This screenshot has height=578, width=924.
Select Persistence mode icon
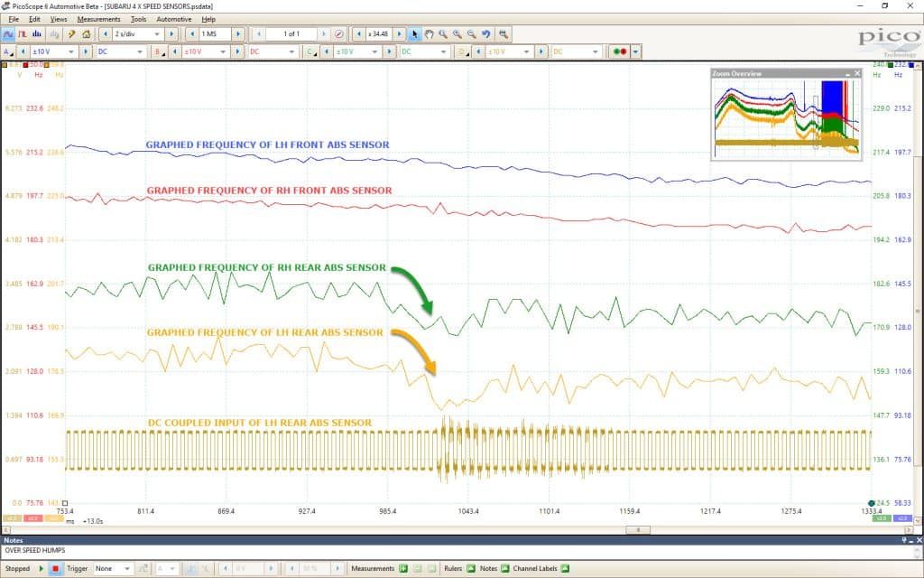[x=23, y=34]
